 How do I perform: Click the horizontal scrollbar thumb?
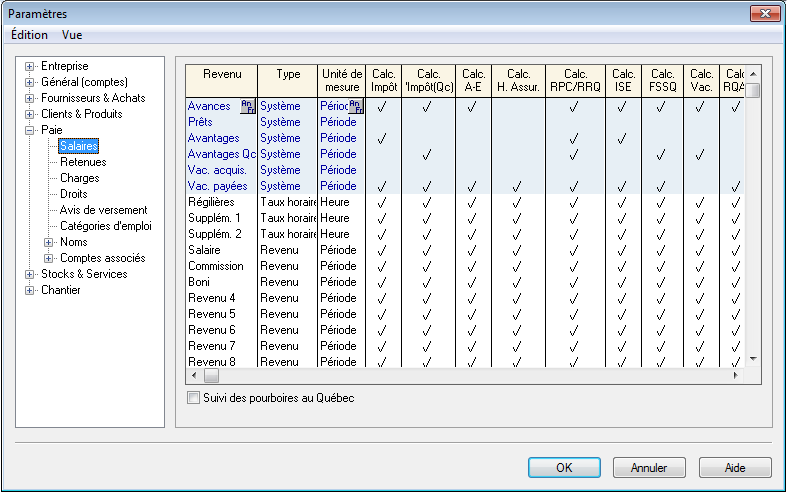[211, 377]
